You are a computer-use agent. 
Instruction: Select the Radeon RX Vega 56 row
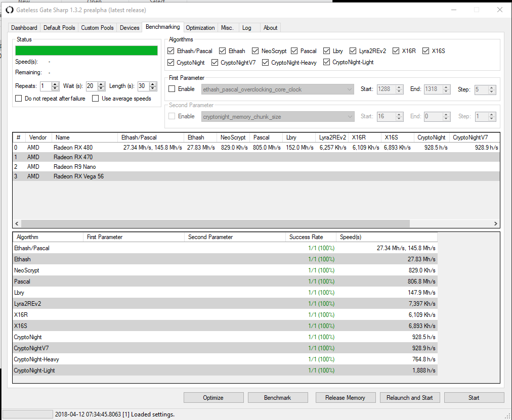(x=256, y=176)
